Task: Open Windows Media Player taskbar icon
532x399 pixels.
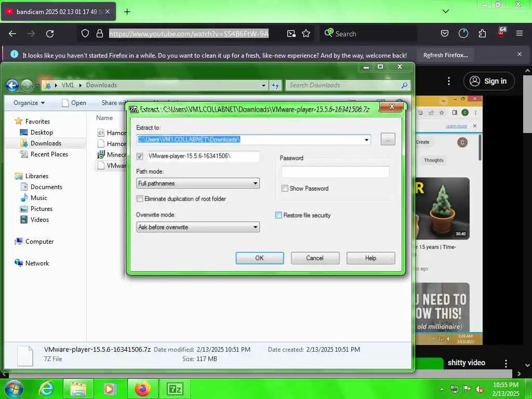Action: 110,389
